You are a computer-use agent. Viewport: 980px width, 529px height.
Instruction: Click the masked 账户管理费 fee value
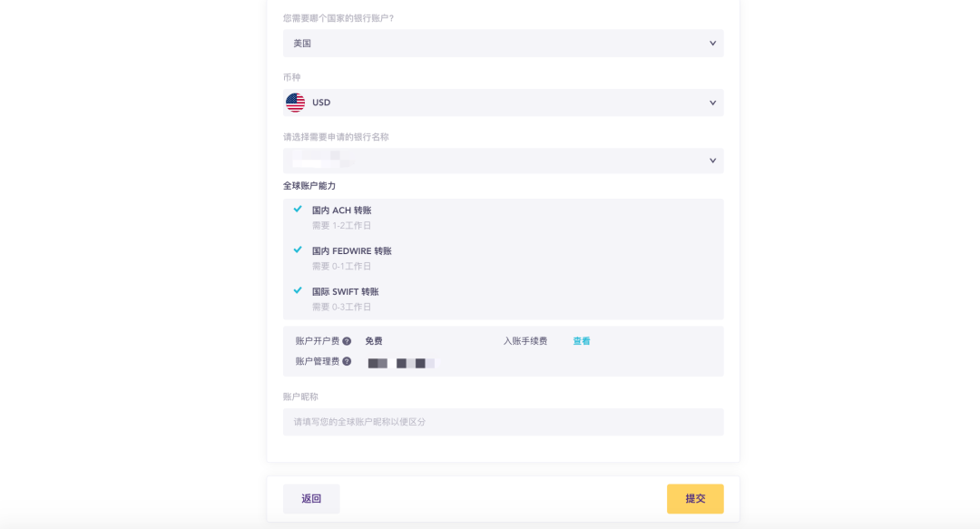coord(399,362)
